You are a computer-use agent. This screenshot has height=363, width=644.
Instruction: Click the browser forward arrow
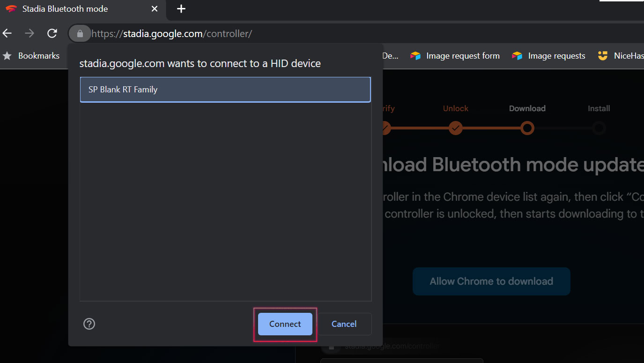coord(30,33)
